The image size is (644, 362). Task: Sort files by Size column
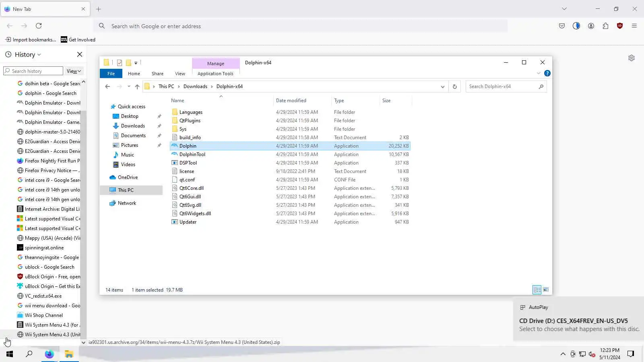(395, 101)
